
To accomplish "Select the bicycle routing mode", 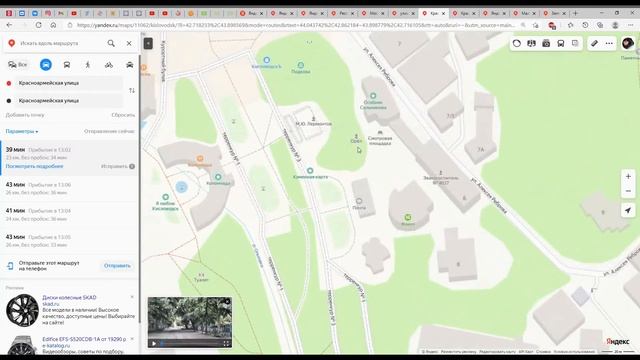I will pyautogui.click(x=109, y=64).
